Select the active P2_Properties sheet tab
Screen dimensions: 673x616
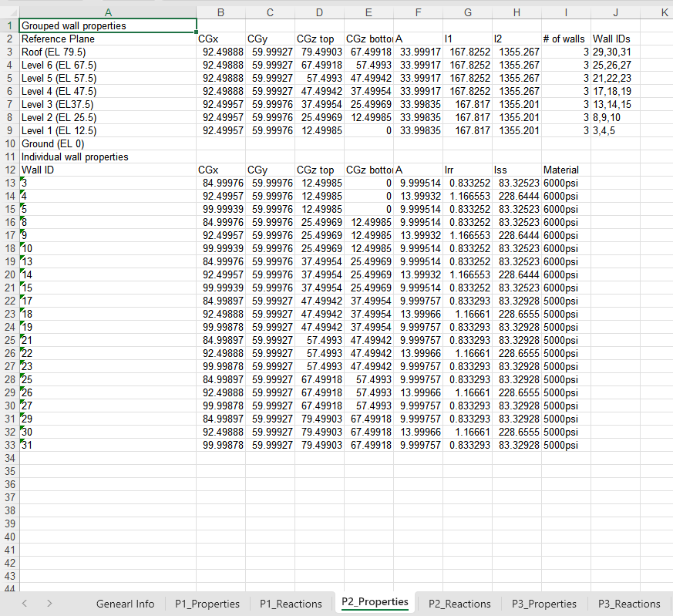[x=374, y=602]
